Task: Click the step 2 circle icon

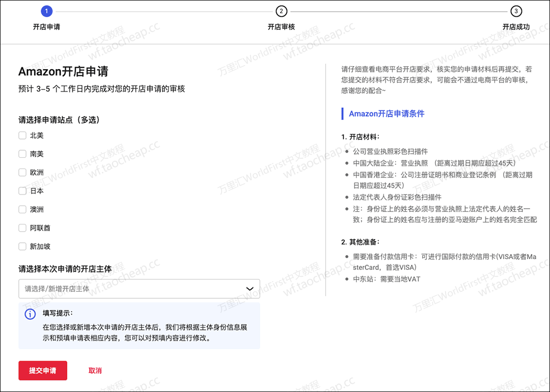Action: [x=281, y=11]
